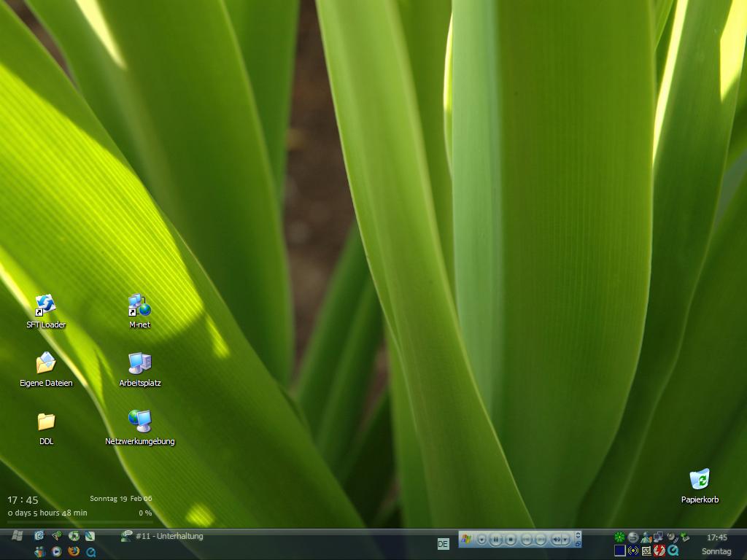Switch to the '#11 - Unterhaltung' taskbar window
This screenshot has width=747, height=560.
pyautogui.click(x=162, y=536)
